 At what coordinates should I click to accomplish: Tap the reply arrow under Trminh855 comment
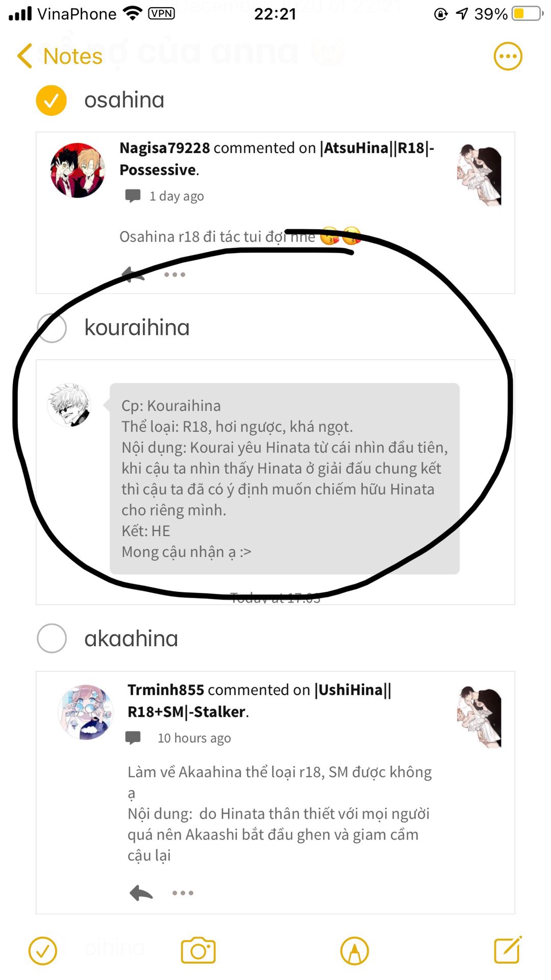[141, 893]
